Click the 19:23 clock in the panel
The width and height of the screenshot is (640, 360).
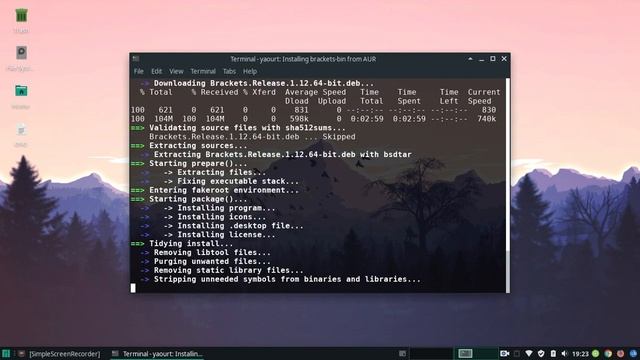(x=580, y=354)
